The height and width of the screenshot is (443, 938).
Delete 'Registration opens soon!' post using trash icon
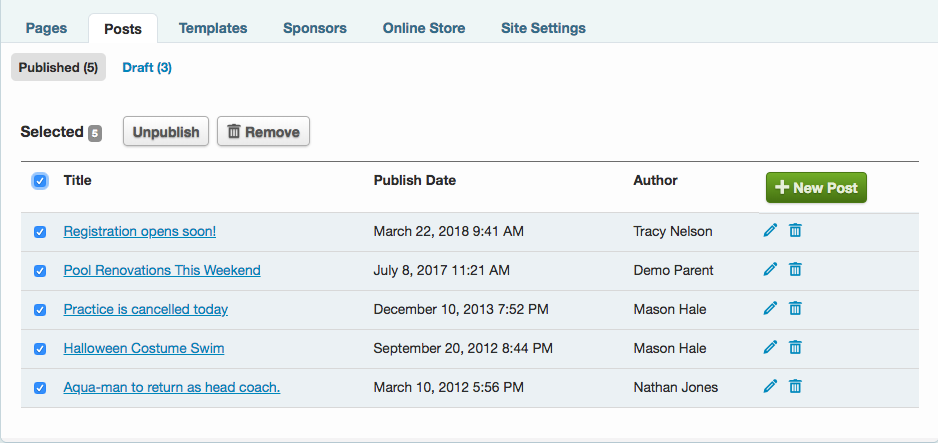tap(795, 231)
